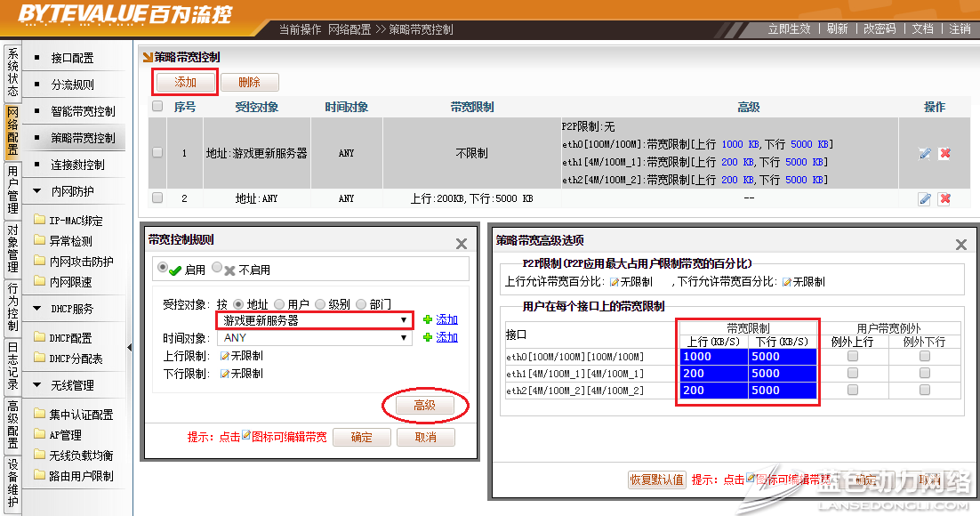Viewport: 980px width, 516px height.
Task: Click the 高级 button
Action: (424, 406)
